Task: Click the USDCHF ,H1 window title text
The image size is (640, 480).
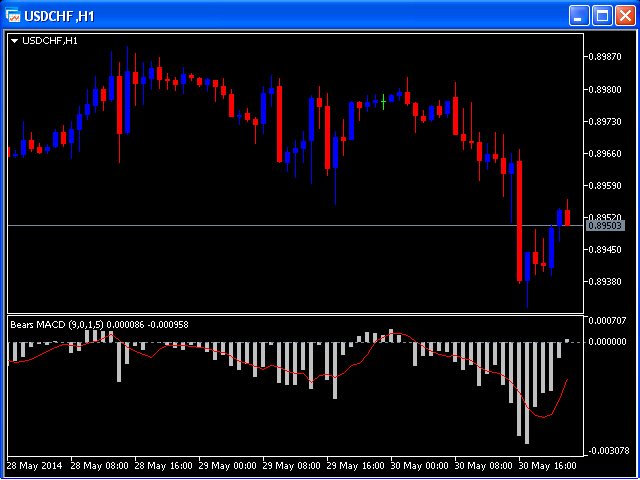Action: [x=60, y=16]
